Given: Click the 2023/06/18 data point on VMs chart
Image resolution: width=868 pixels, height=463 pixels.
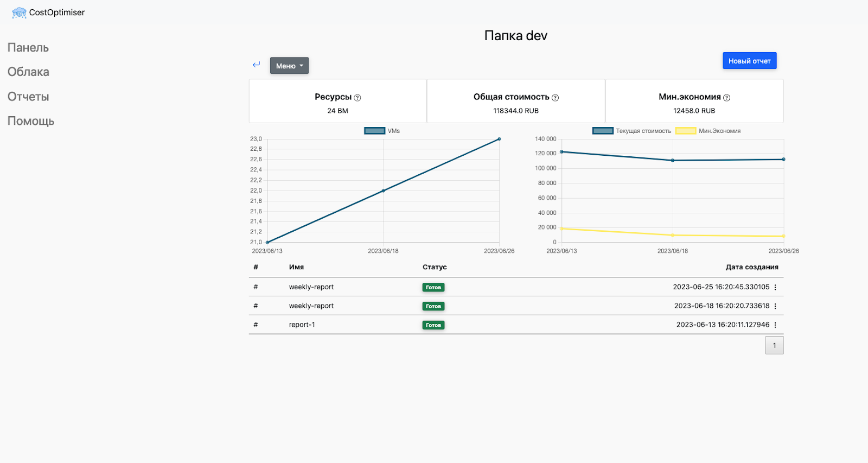Looking at the screenshot, I should 384,191.
